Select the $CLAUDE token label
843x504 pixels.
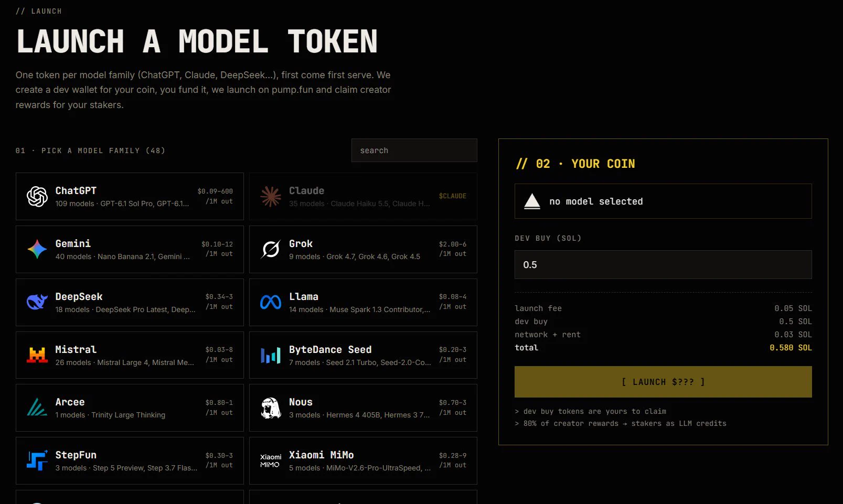pos(453,196)
